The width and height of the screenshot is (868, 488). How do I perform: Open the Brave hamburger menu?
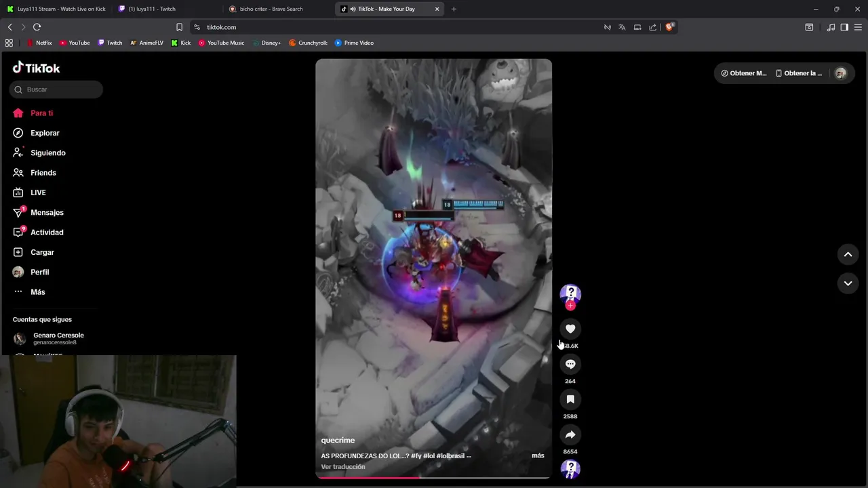point(859,27)
